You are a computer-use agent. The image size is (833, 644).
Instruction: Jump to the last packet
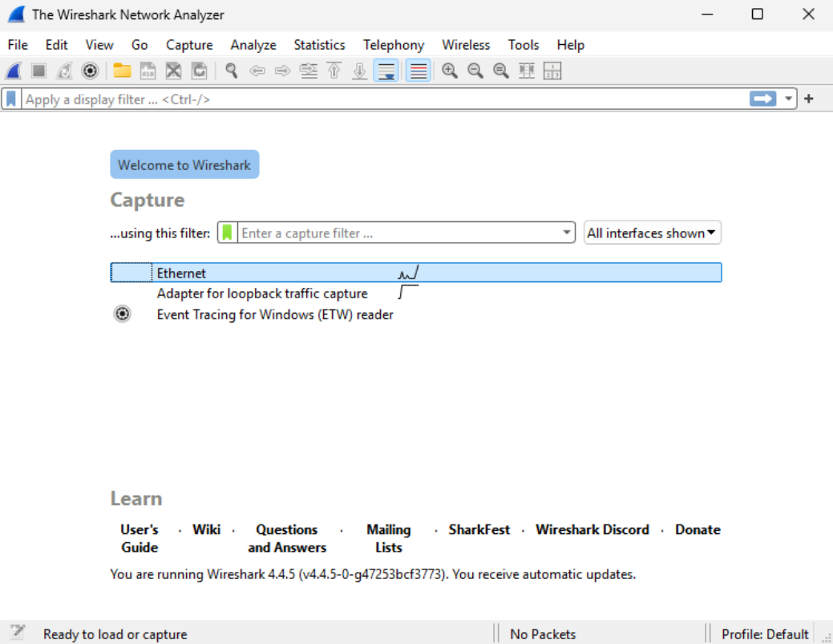coord(360,71)
